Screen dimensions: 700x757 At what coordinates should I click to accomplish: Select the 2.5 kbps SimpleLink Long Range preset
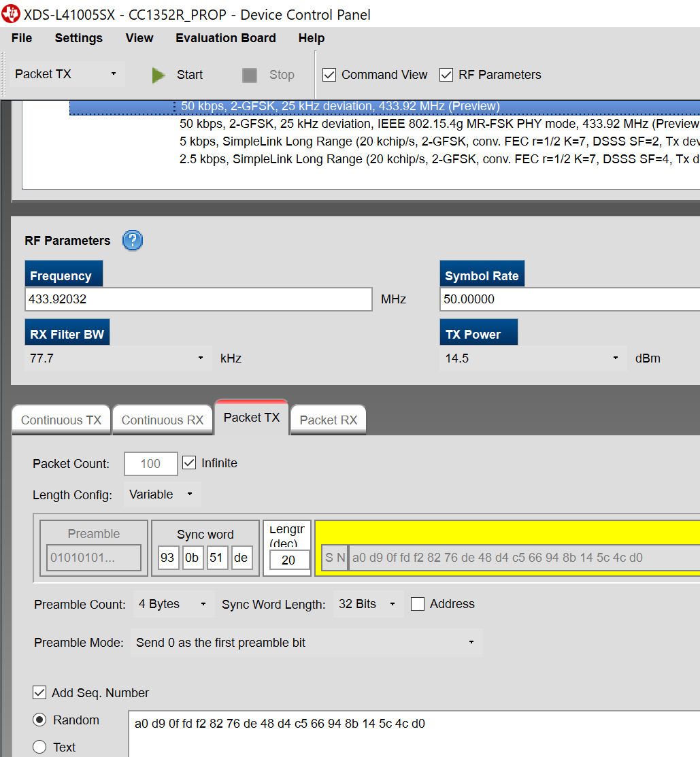[439, 159]
